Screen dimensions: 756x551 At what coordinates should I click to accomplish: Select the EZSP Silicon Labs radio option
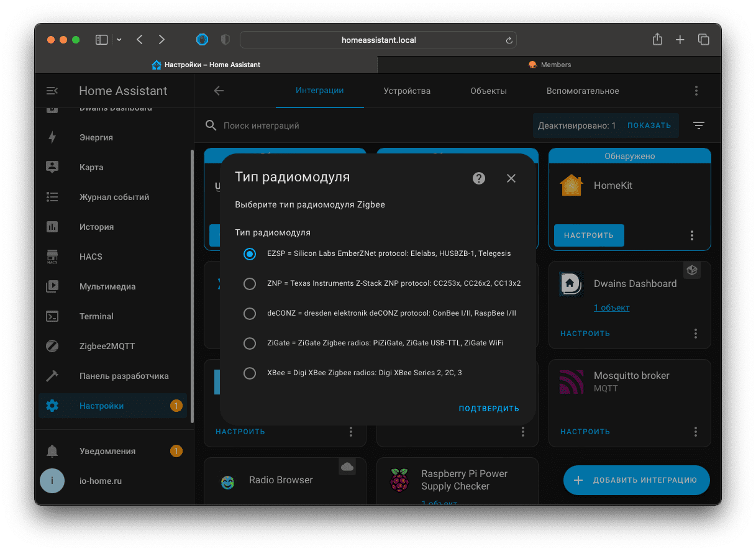(x=250, y=253)
